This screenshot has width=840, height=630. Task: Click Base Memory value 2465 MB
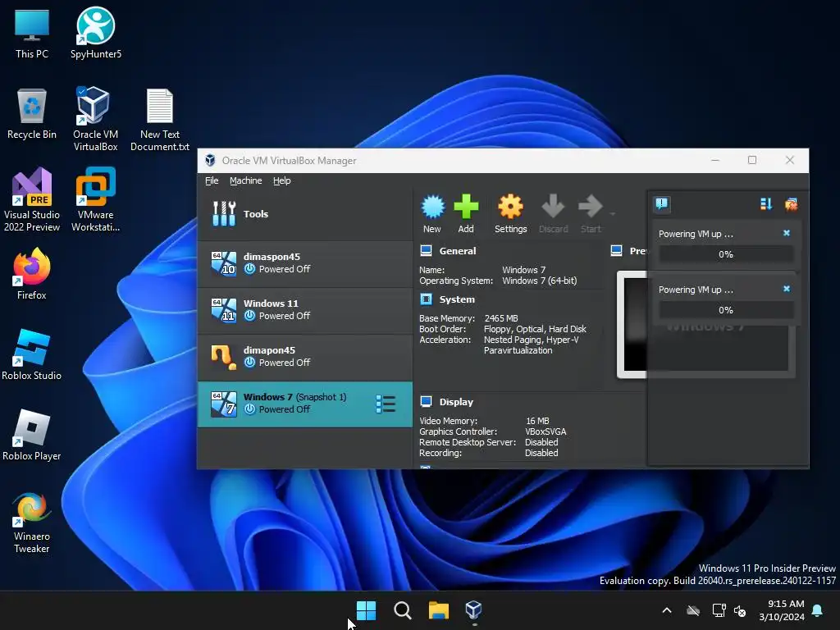(x=501, y=318)
